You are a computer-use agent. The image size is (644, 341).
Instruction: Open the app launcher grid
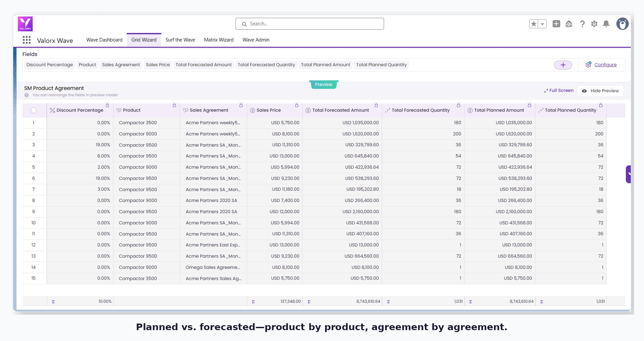[27, 40]
